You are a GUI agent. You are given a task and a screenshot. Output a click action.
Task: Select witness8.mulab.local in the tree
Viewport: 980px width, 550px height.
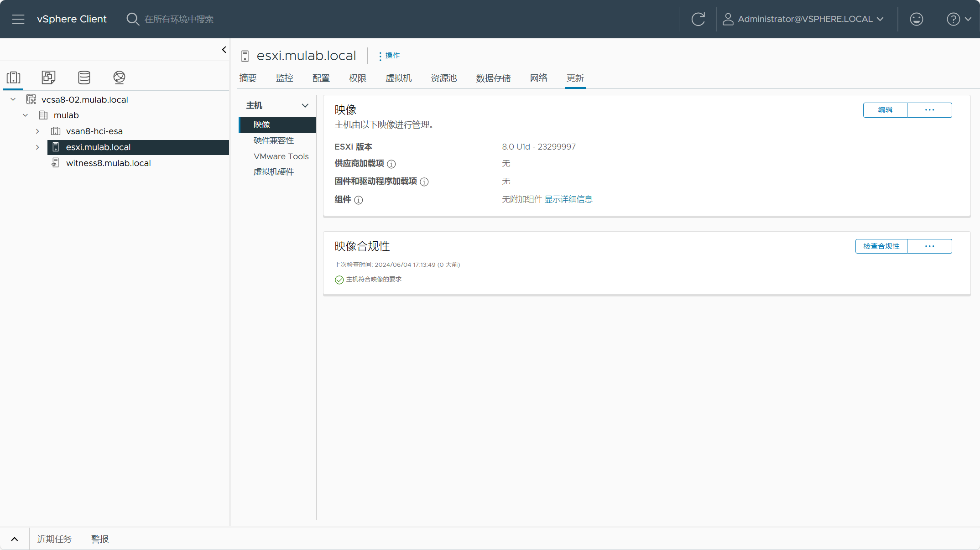pos(109,163)
